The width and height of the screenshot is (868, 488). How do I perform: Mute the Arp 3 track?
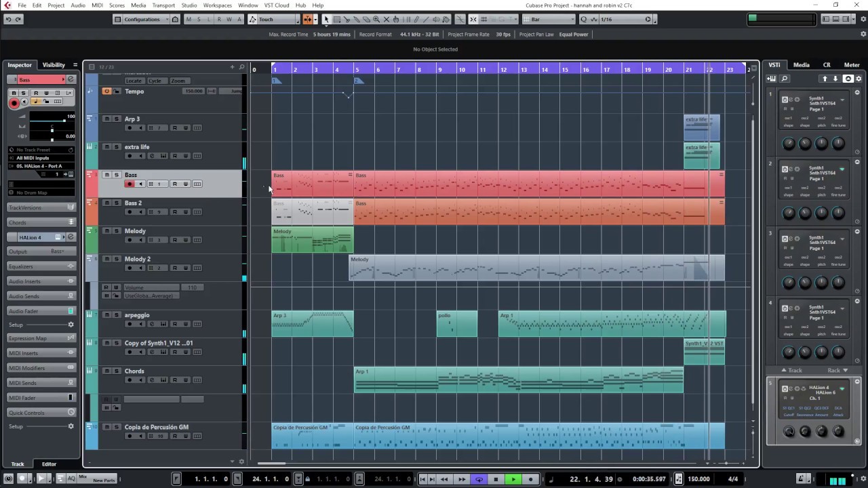tap(106, 119)
